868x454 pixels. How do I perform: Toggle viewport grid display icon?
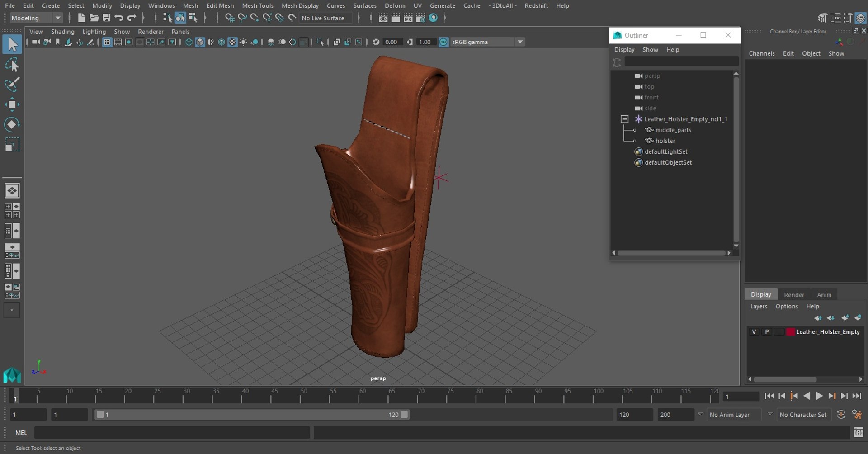[107, 42]
